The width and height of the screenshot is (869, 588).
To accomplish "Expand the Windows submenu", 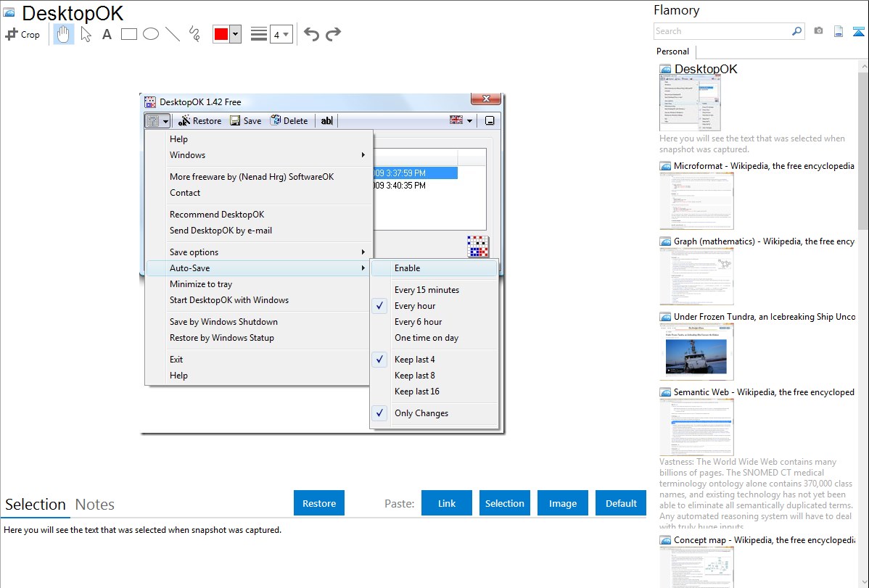I will coord(259,155).
